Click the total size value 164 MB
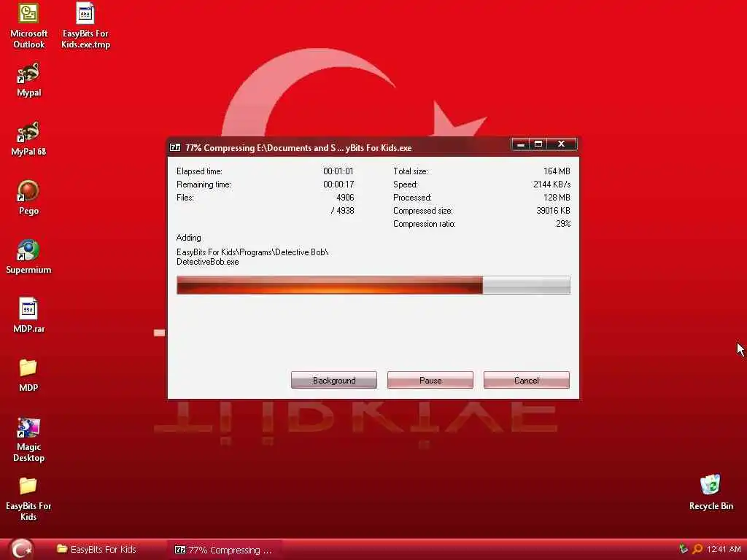Image resolution: width=747 pixels, height=560 pixels. click(557, 171)
